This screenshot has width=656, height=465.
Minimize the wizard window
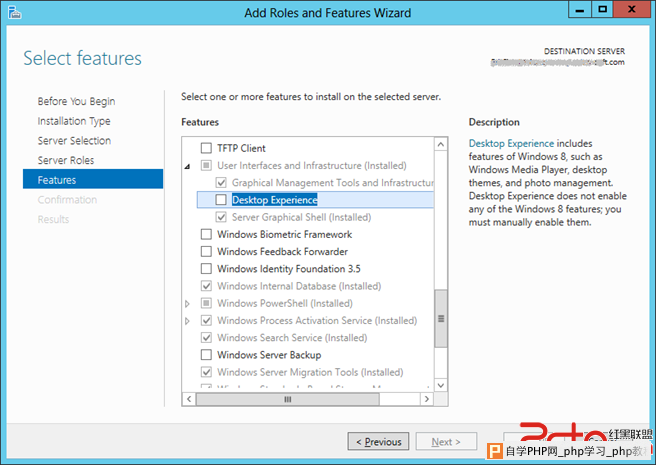point(580,10)
